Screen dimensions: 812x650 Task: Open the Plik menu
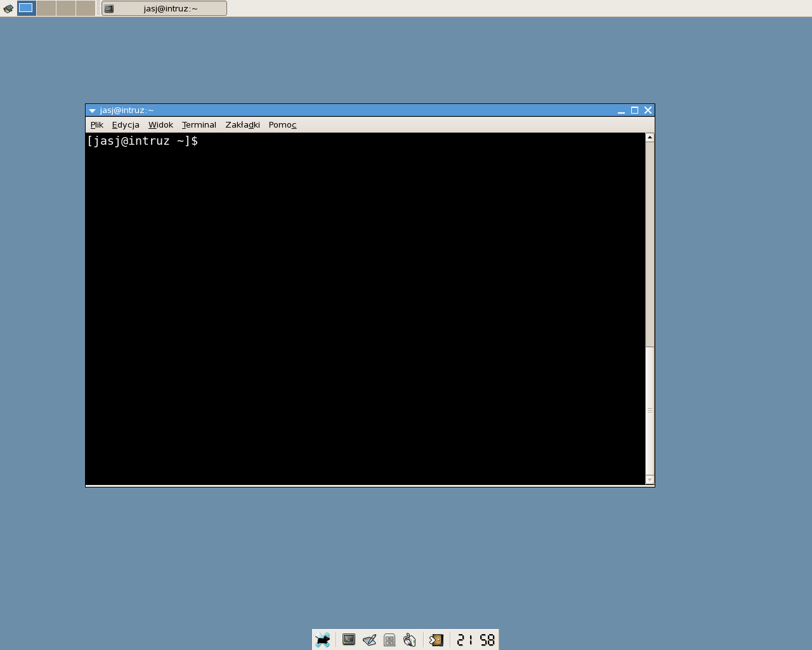(x=96, y=125)
